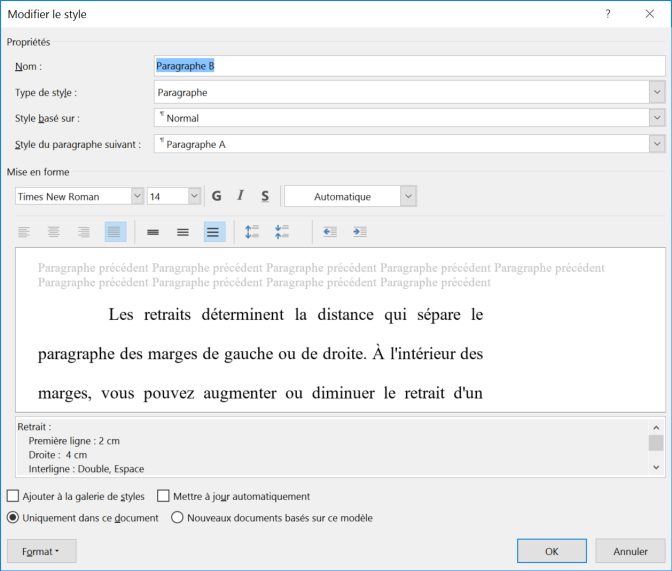
Task: Click the 'Retrait :' description heading
Action: [x=34, y=427]
